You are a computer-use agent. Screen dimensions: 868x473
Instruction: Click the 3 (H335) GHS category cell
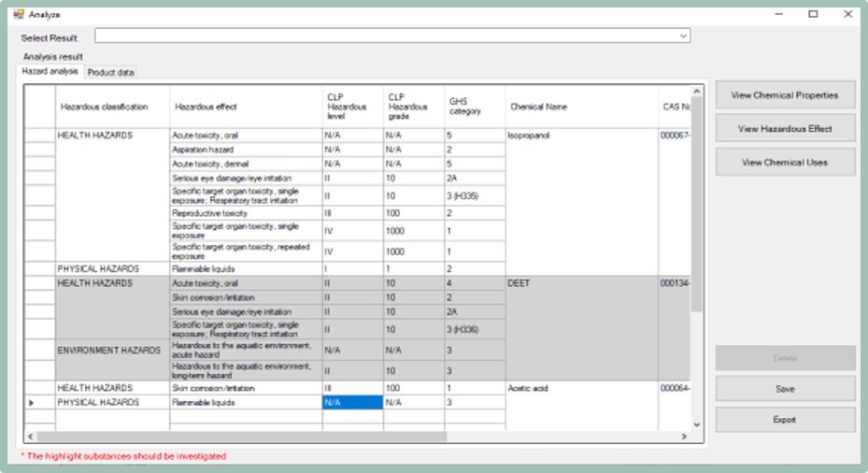475,195
